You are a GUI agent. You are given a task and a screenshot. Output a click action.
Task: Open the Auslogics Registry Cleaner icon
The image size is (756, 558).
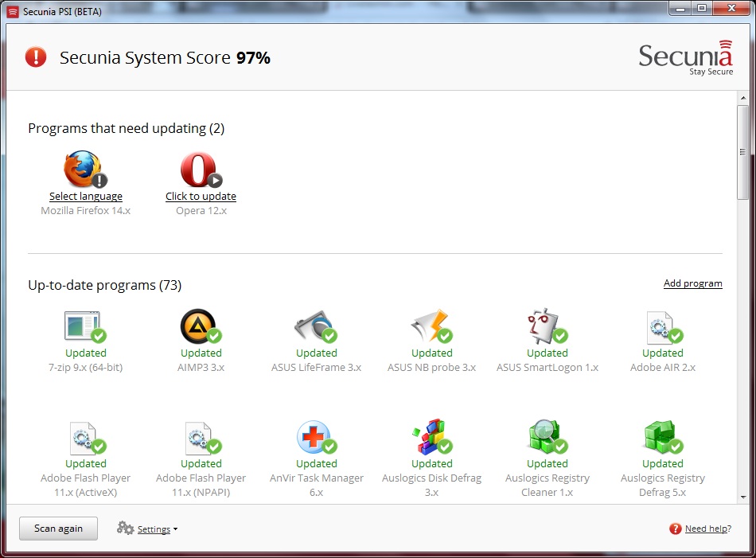coord(548,437)
